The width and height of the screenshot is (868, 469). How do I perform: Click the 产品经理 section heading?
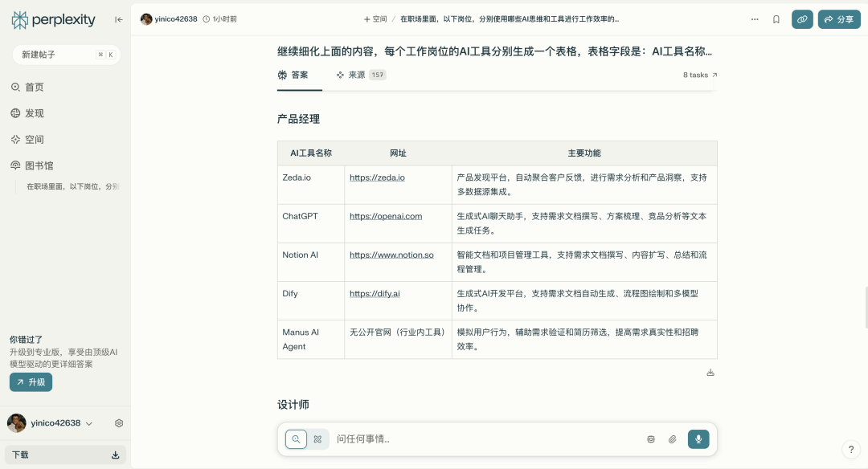[x=298, y=119]
